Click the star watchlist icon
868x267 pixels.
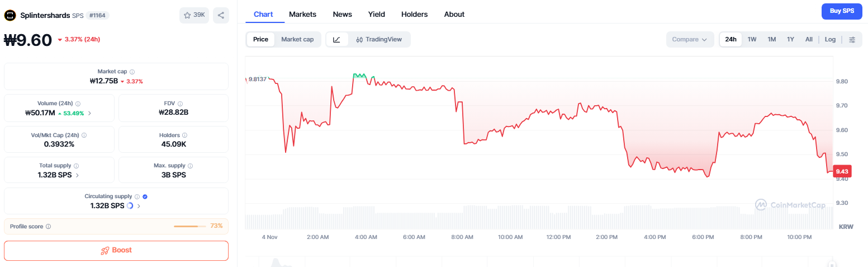(188, 15)
